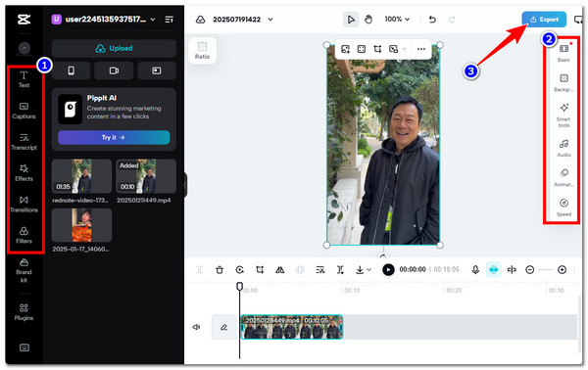Screen dimensions: 588x370
Task: Zoom in the timeline with plus
Action: point(562,269)
